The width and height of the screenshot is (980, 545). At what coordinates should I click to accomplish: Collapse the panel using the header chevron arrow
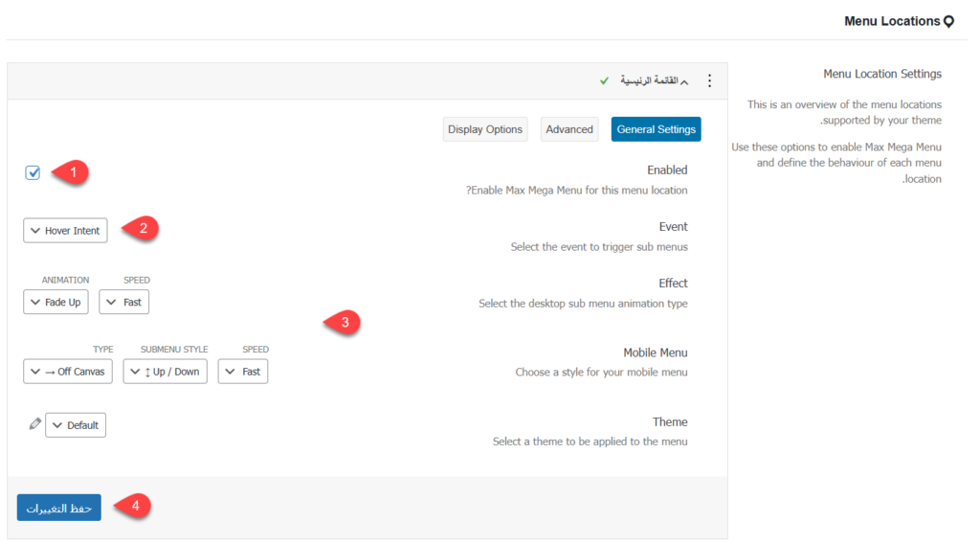[684, 82]
